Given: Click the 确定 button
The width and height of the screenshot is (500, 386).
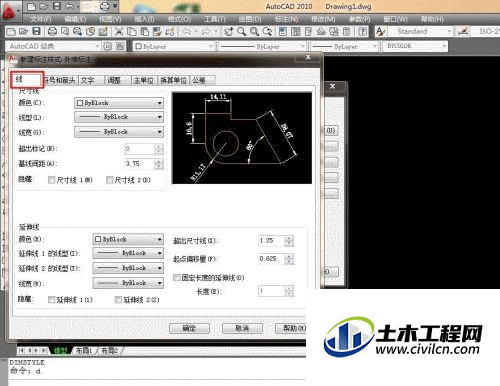Looking at the screenshot, I should (189, 328).
